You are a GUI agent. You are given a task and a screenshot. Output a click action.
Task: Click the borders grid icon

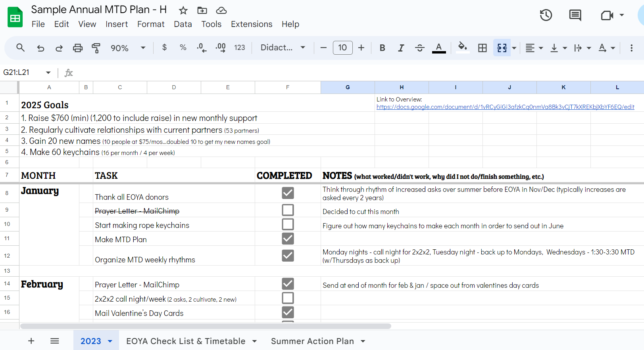(x=482, y=48)
